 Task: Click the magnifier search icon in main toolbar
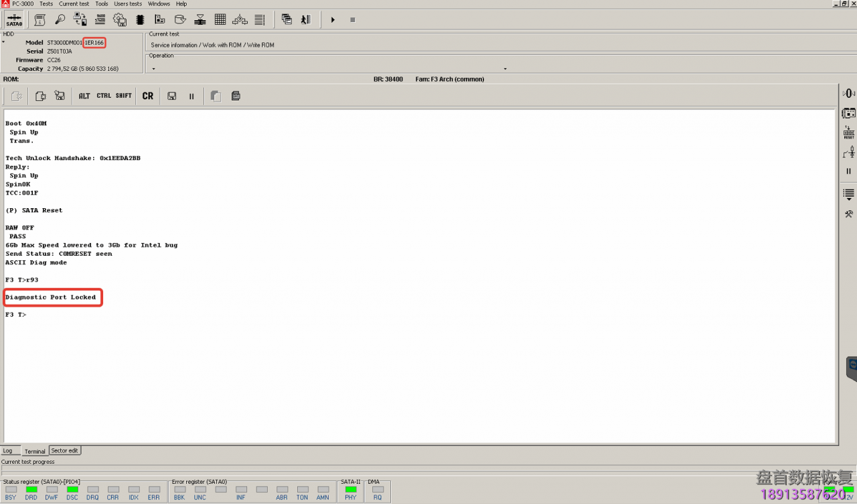click(60, 20)
